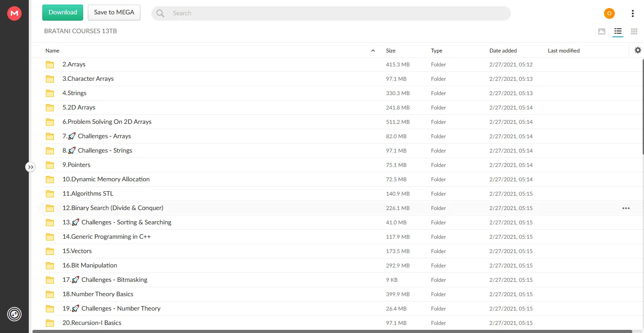Select folder icon of 5.2D Arrays
This screenshot has width=644, height=333.
point(50,108)
